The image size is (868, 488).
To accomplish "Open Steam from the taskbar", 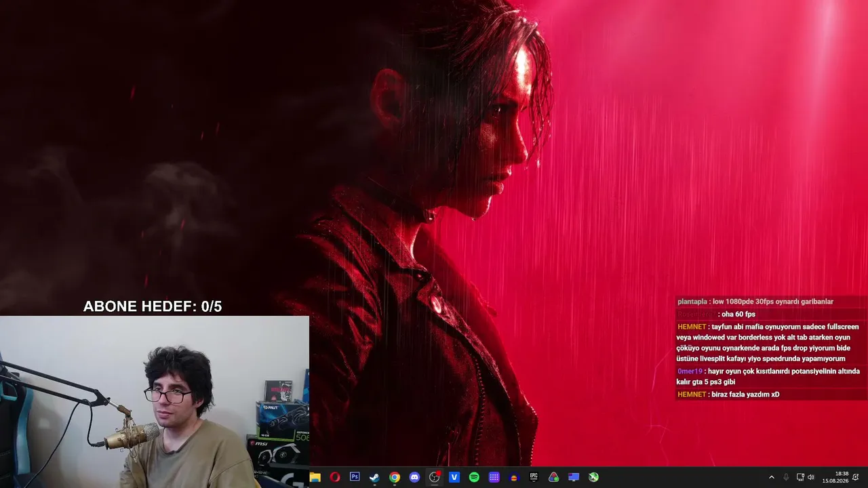I will 374,477.
